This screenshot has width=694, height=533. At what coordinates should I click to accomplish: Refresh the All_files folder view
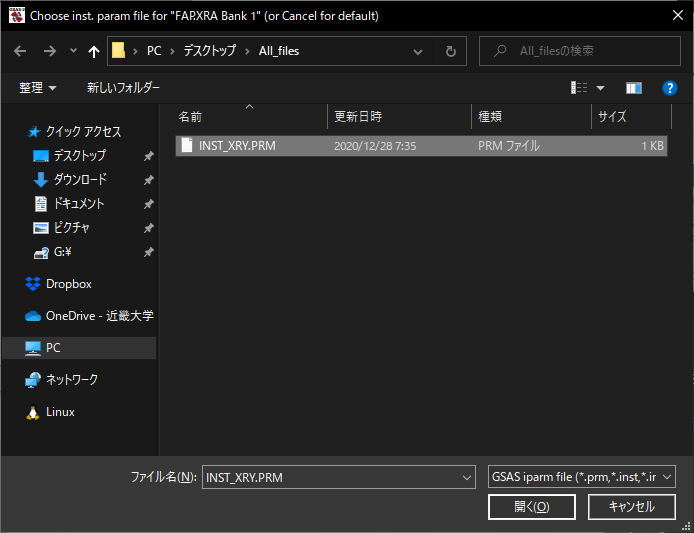tap(451, 52)
